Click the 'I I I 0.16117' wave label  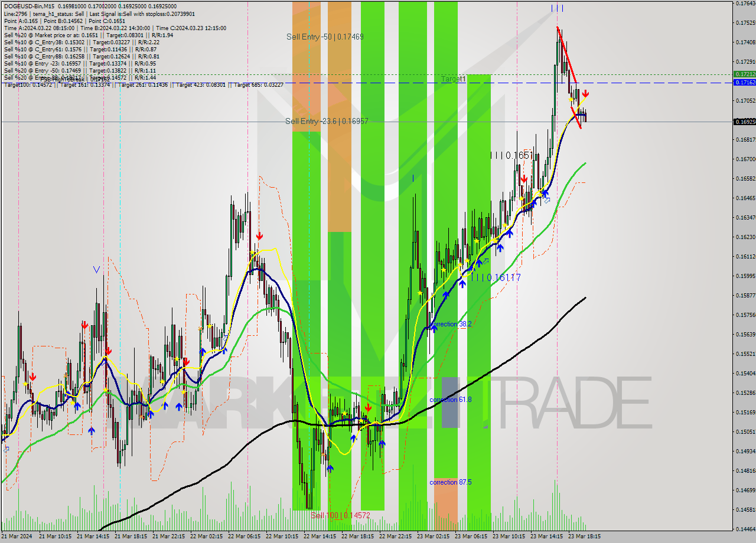pyautogui.click(x=496, y=277)
